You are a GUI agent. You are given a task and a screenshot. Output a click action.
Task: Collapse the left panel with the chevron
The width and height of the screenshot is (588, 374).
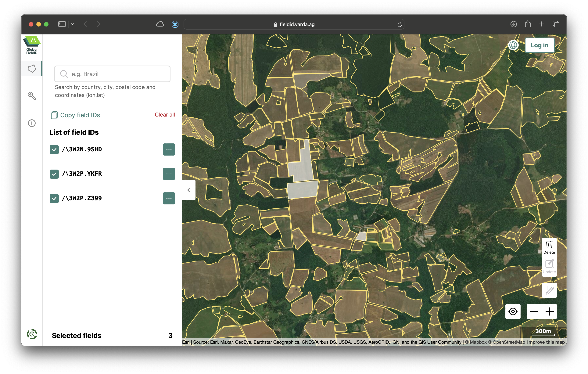188,190
